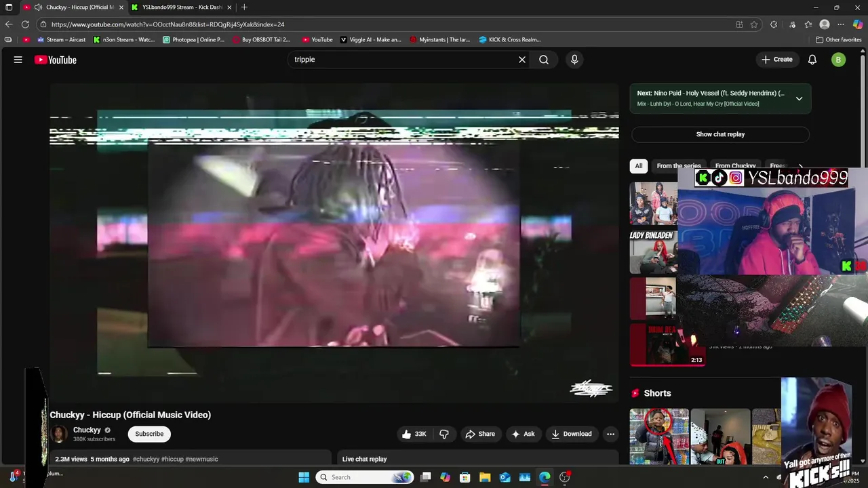Click the video player area
This screenshot has width=868, height=488.
(334, 243)
